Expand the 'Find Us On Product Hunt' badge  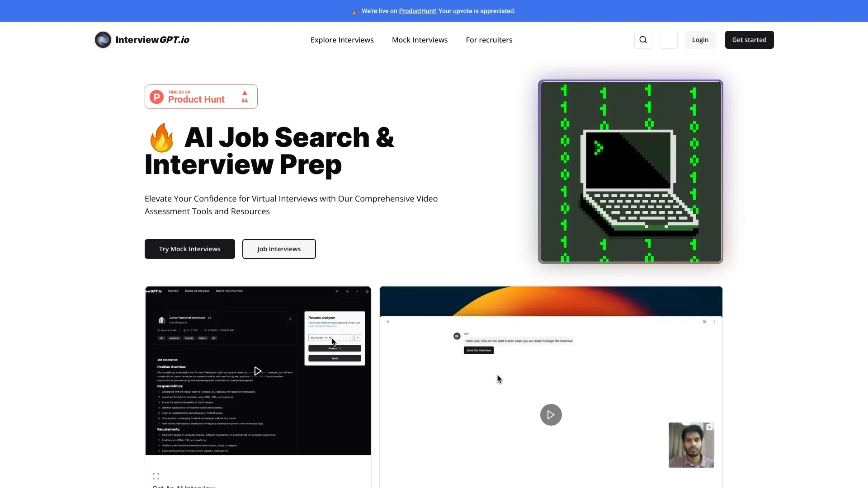point(202,97)
